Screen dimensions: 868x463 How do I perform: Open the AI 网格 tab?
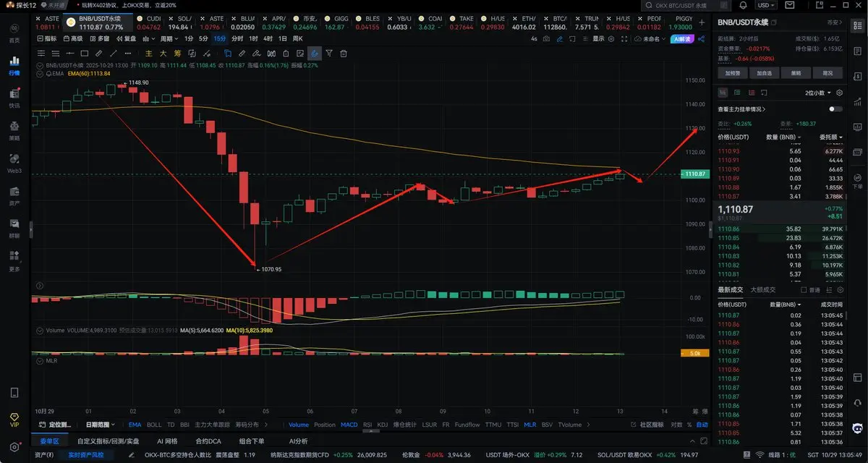pyautogui.click(x=166, y=441)
